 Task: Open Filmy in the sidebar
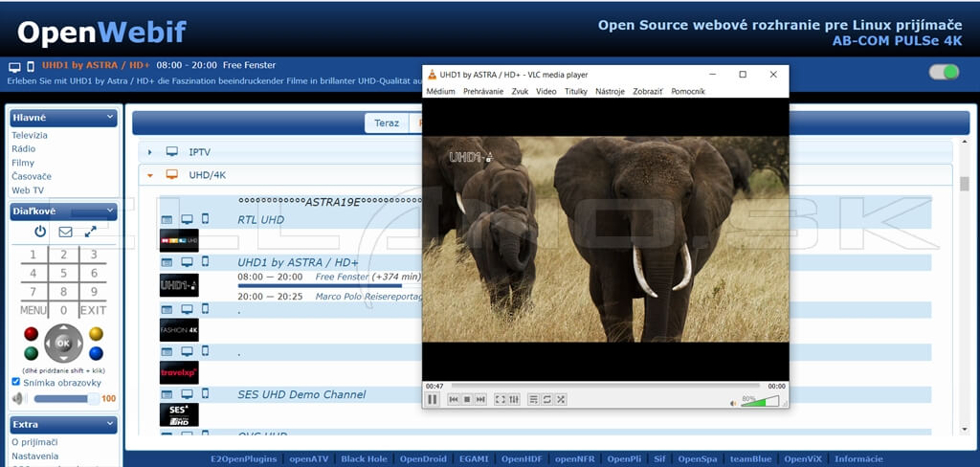23,163
